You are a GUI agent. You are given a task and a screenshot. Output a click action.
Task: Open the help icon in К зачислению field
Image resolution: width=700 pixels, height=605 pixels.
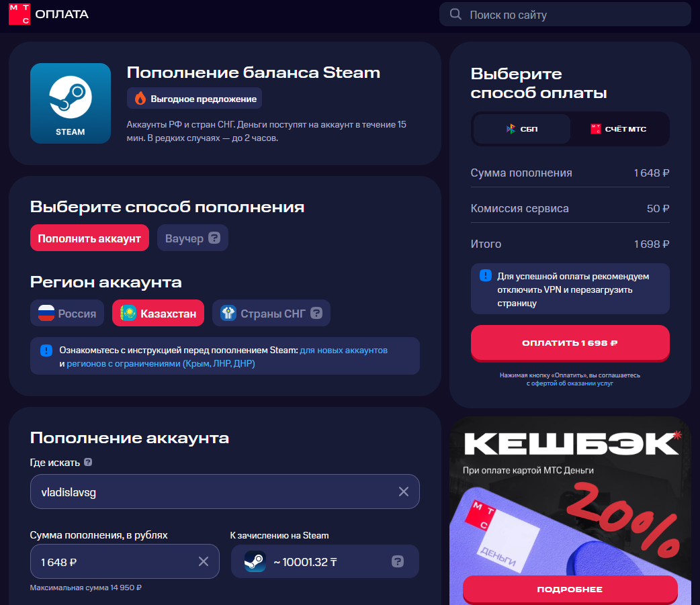(x=397, y=561)
